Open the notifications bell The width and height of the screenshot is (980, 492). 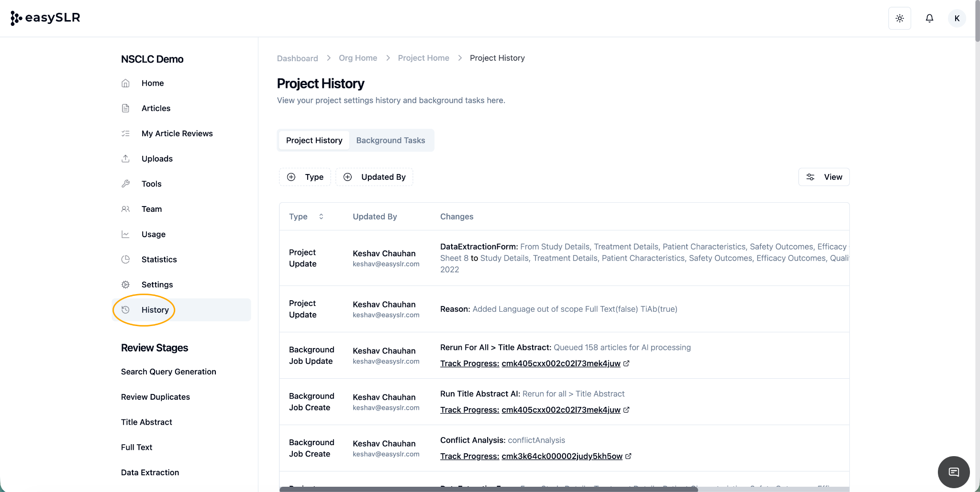929,19
